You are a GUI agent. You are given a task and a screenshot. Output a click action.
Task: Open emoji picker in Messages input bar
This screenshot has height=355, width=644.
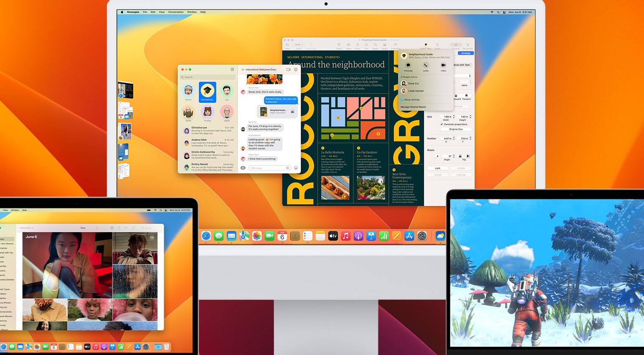(296, 168)
